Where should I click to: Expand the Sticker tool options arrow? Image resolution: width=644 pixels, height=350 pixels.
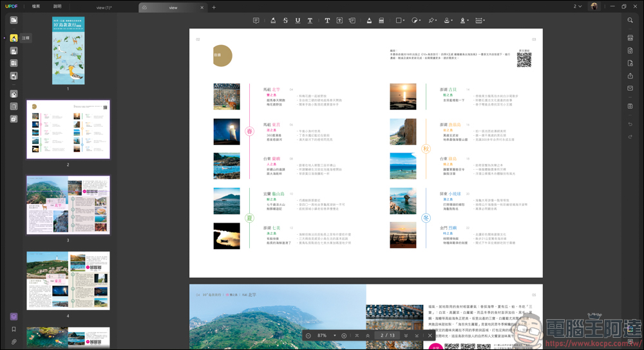420,21
